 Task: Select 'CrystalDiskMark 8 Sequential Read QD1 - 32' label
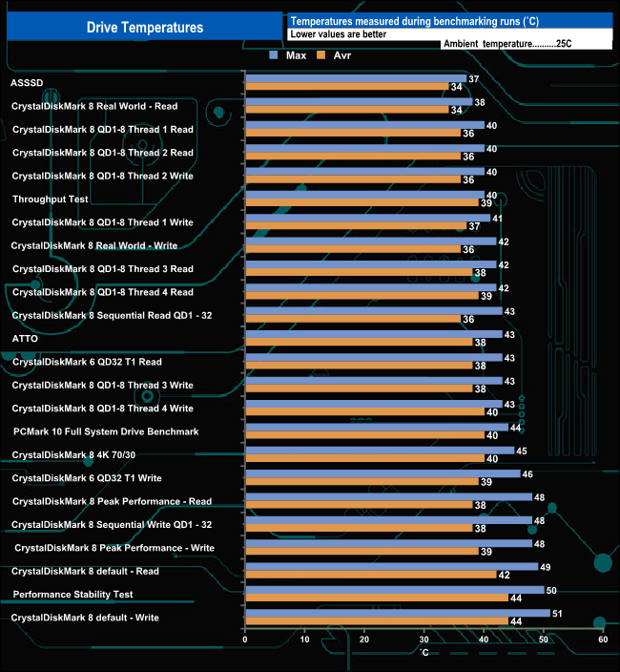click(x=112, y=315)
